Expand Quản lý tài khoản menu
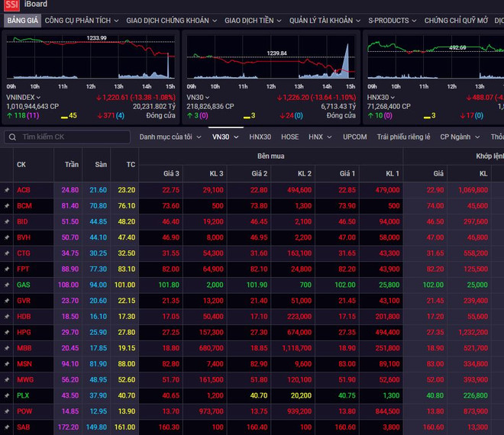Image resolution: width=504 pixels, height=435 pixels. click(x=325, y=21)
